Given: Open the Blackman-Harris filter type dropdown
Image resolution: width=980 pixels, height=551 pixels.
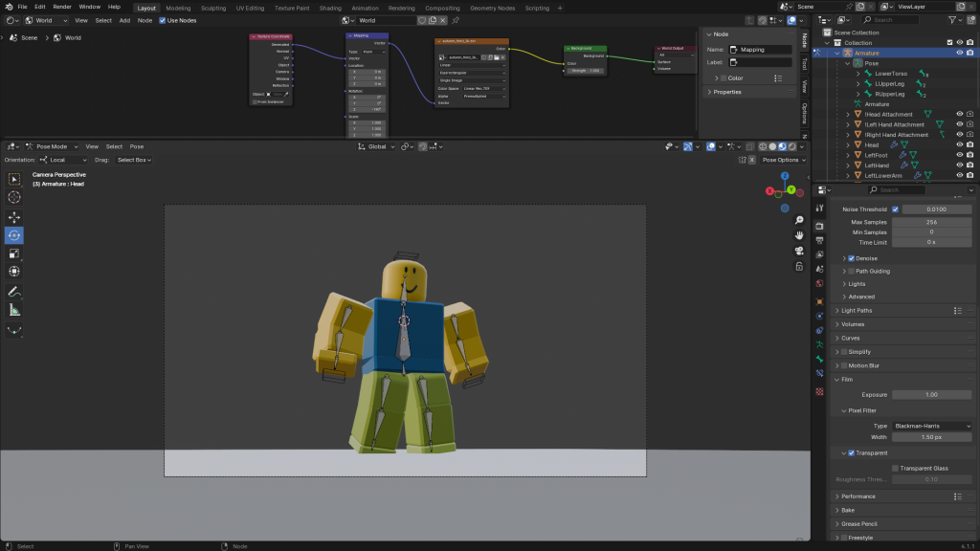Looking at the screenshot, I should 932,426.
